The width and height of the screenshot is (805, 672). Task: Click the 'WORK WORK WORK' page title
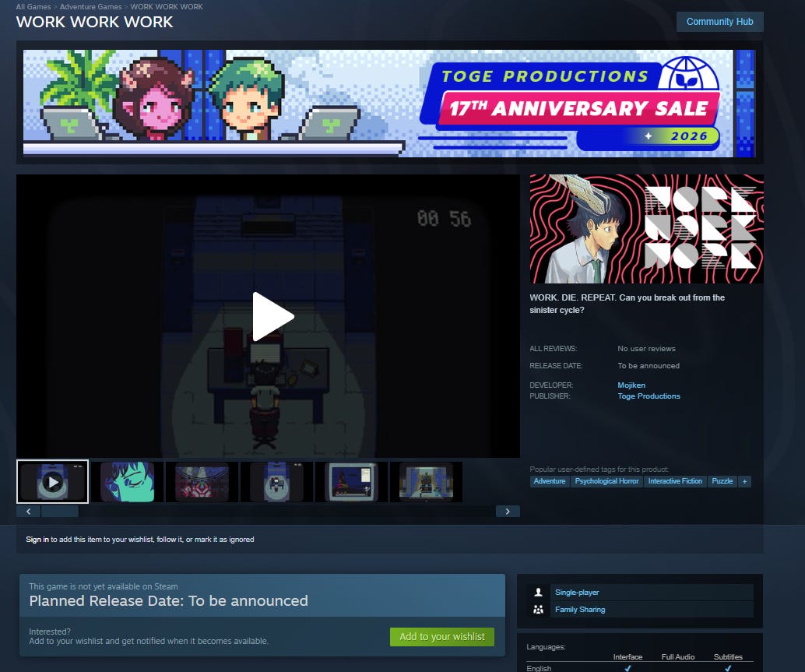[94, 22]
